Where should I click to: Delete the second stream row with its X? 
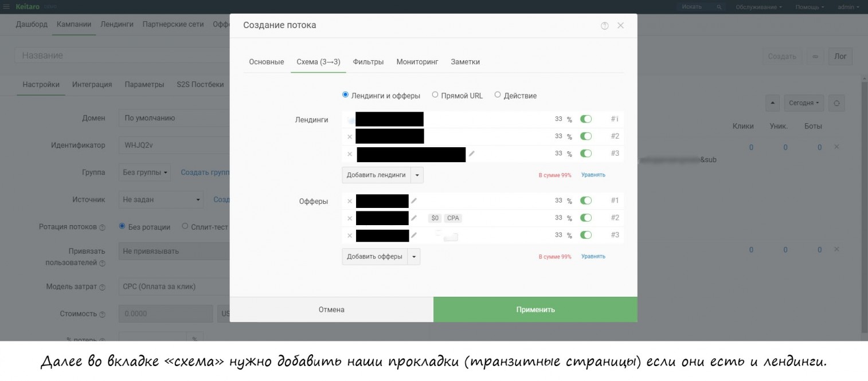(x=836, y=249)
